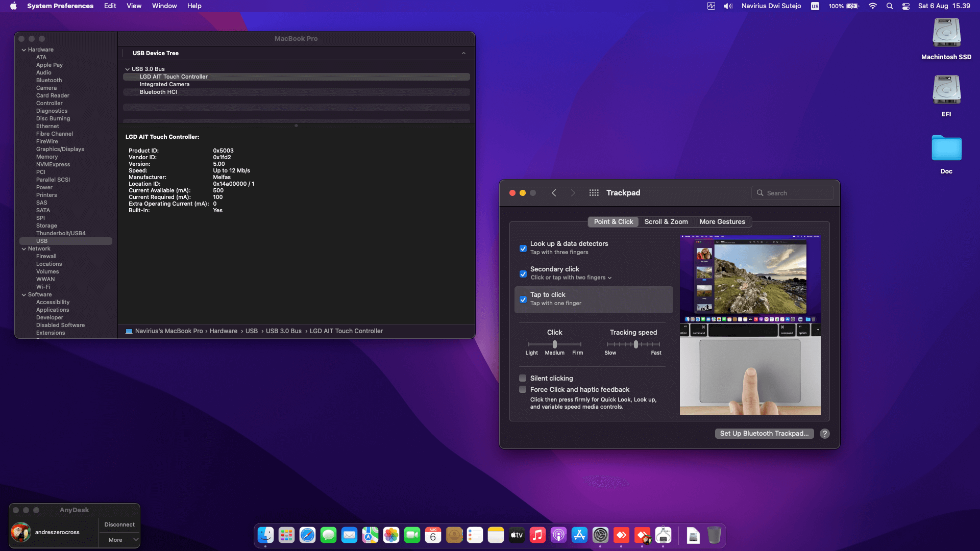Enable Force Click and haptic feedback

[x=523, y=389]
